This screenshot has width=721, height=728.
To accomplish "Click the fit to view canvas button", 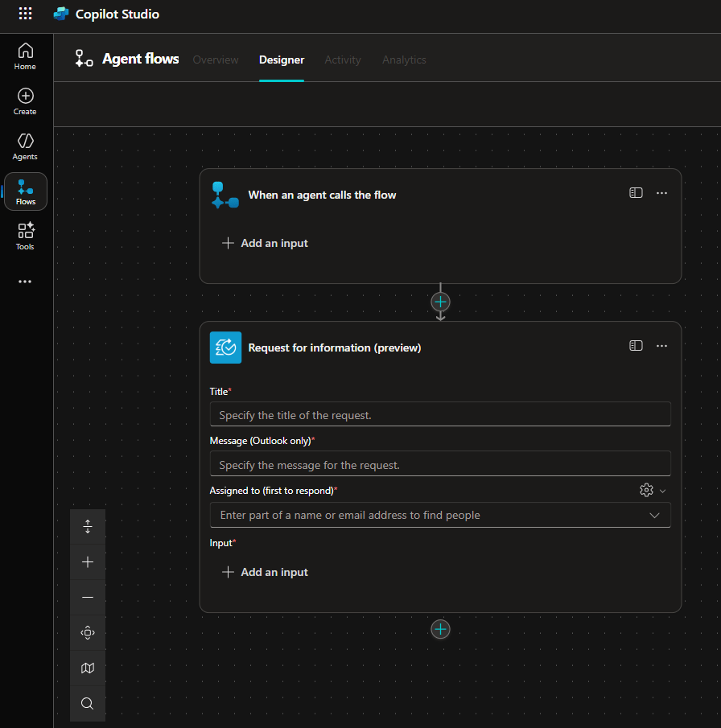I will pos(88,633).
